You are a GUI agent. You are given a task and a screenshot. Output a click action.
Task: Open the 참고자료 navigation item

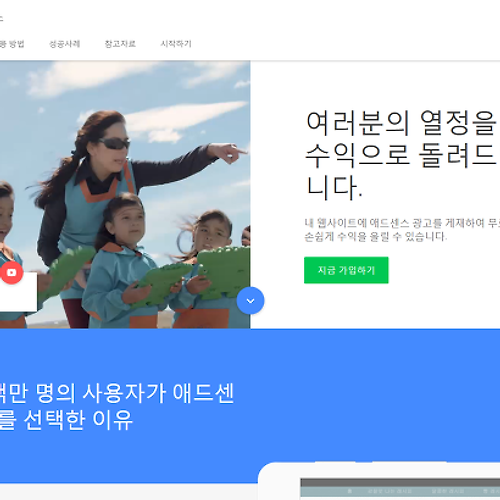tap(120, 44)
